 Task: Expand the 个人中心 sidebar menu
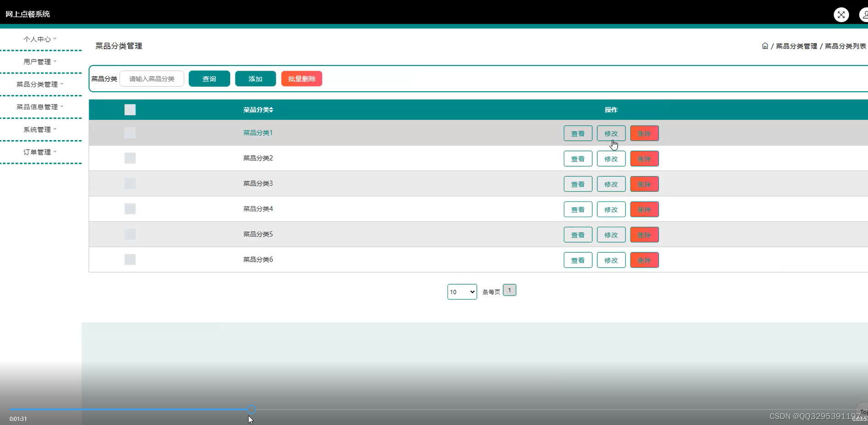tap(40, 39)
